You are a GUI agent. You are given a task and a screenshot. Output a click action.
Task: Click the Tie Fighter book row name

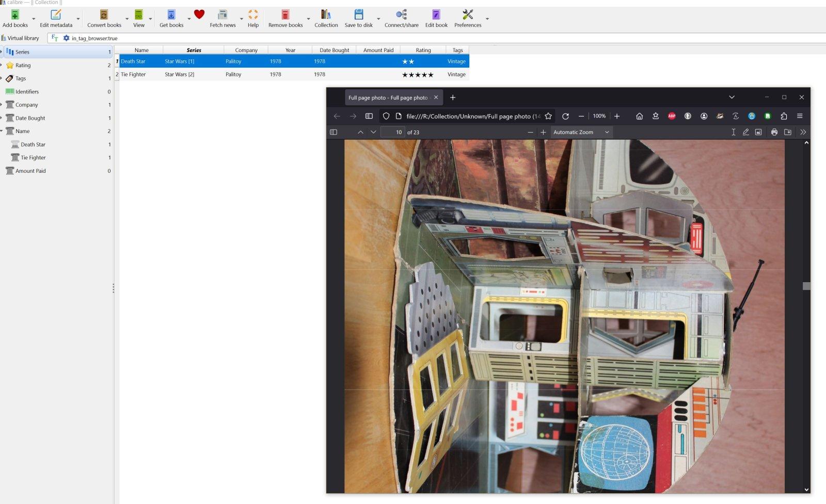133,74
